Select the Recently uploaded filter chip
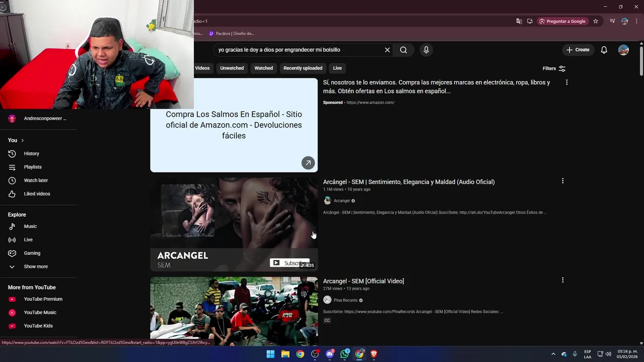 pyautogui.click(x=303, y=68)
